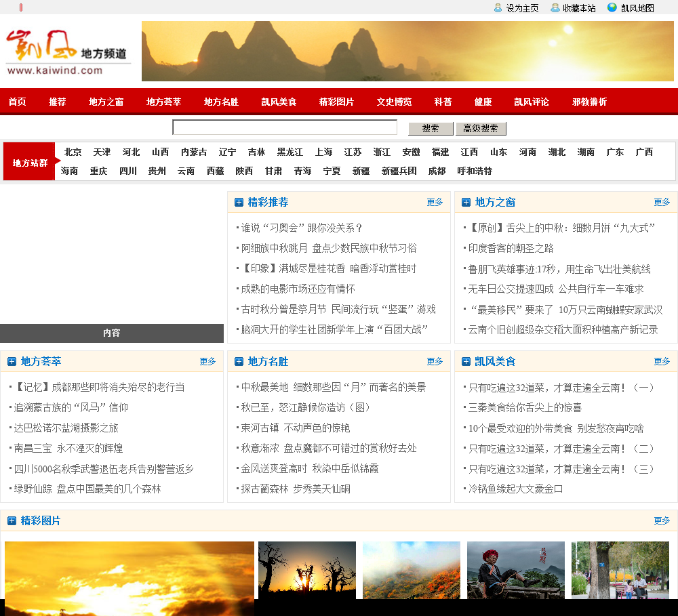Viewport: 678px width, 616px height.
Task: Select the 呼和浩特 local site link
Action: 475,171
